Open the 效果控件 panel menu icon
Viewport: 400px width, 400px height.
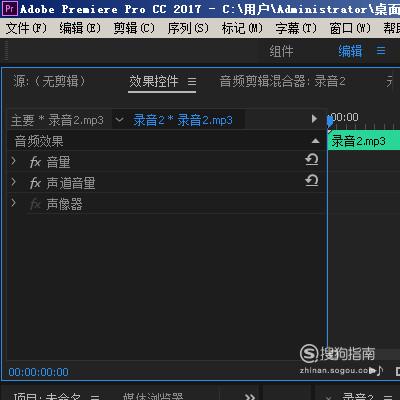pyautogui.click(x=192, y=82)
